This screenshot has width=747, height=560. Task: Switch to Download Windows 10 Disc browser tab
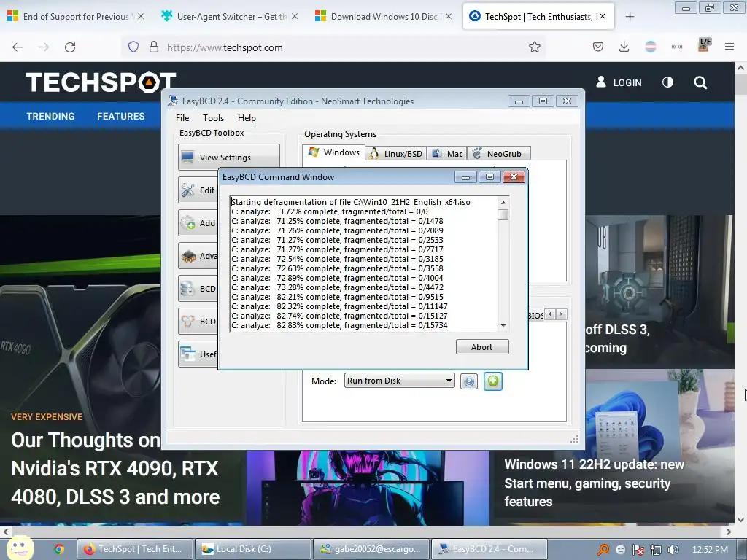coord(384,17)
